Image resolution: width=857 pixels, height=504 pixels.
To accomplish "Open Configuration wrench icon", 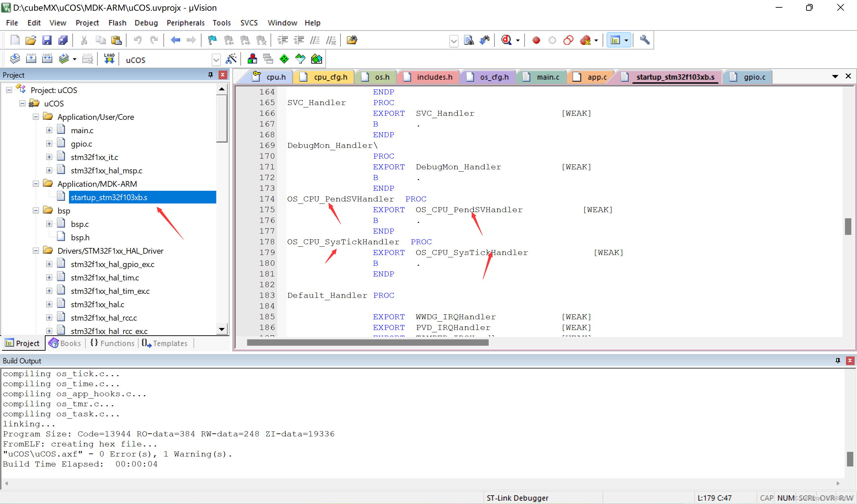I will [644, 40].
